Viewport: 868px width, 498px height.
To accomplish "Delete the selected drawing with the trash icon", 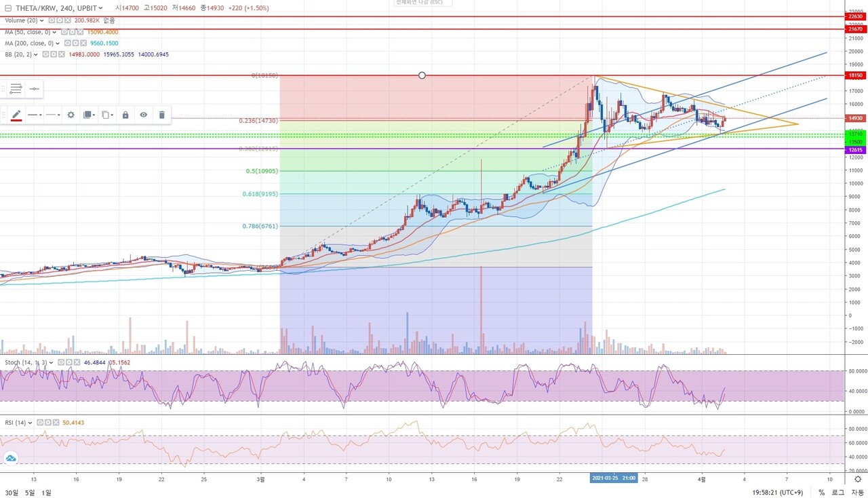I will click(161, 115).
